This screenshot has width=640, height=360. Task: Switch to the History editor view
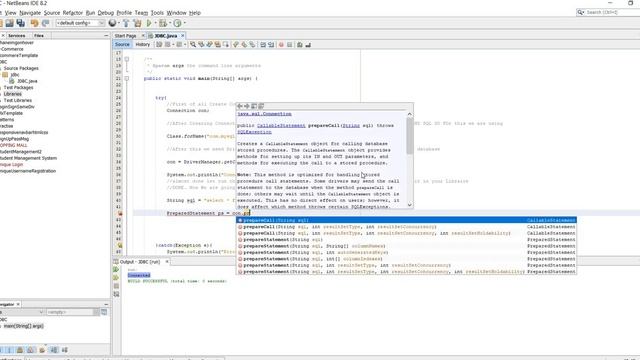click(x=142, y=44)
